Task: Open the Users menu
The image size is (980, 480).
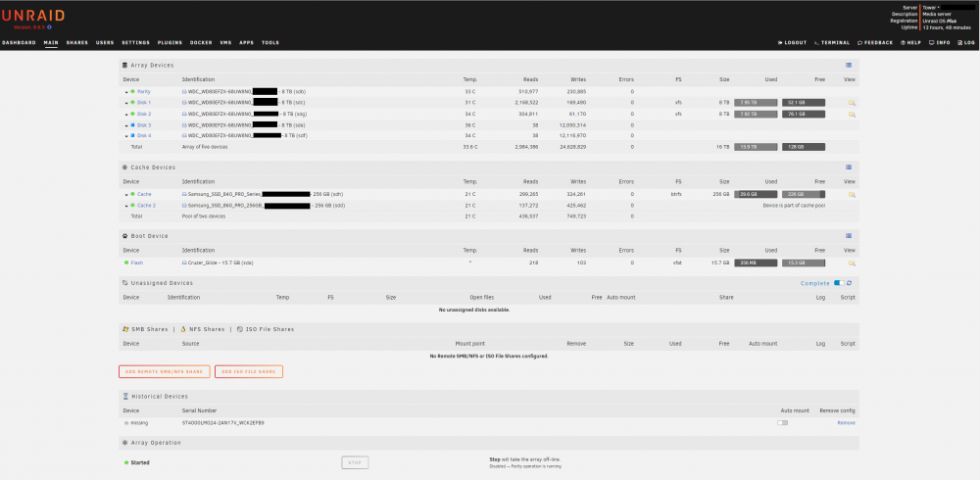Action: tap(105, 43)
